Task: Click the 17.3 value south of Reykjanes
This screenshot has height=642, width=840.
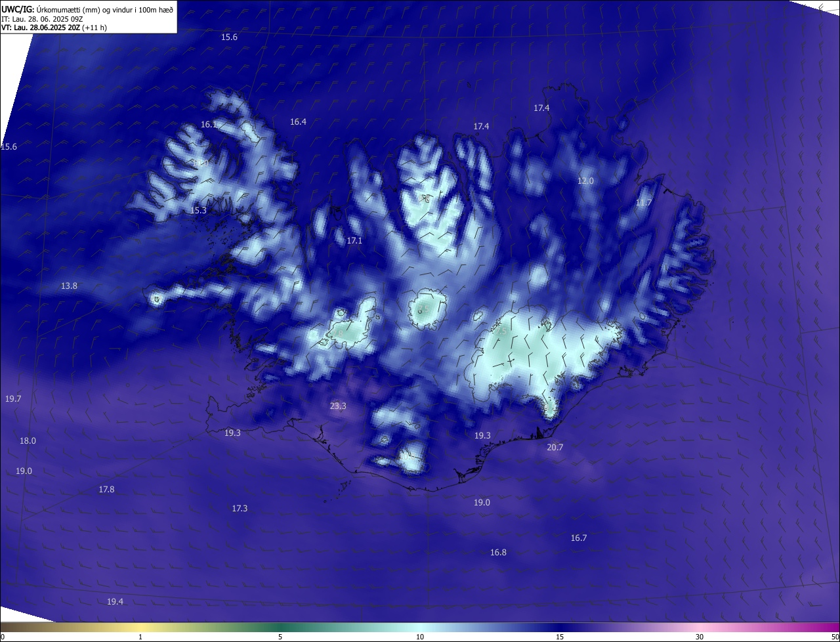Action: 240,508
